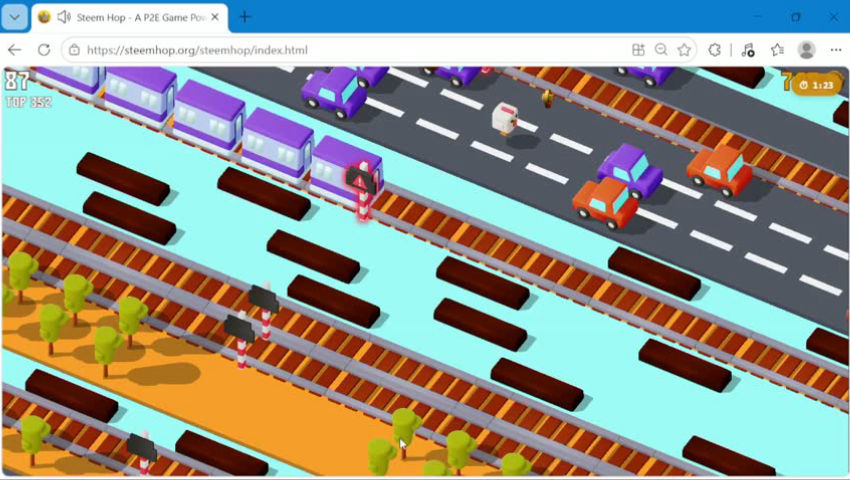This screenshot has height=480, width=850.
Task: Open the tab search dropdown arrow
Action: click(15, 17)
